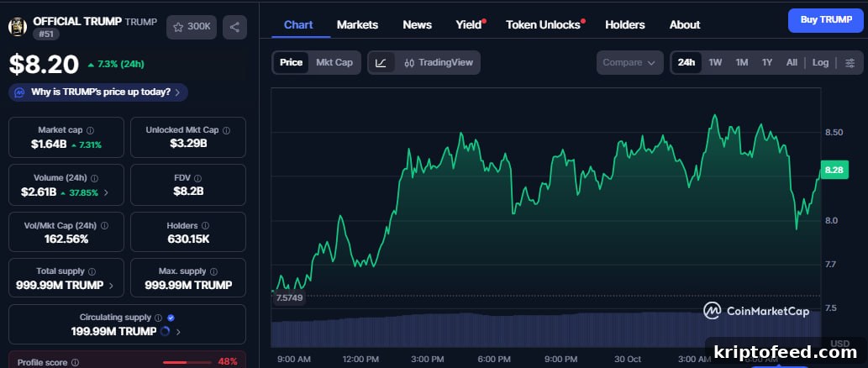The width and height of the screenshot is (868, 368).
Task: Click the circulating supply progress ring
Action: pyautogui.click(x=165, y=332)
